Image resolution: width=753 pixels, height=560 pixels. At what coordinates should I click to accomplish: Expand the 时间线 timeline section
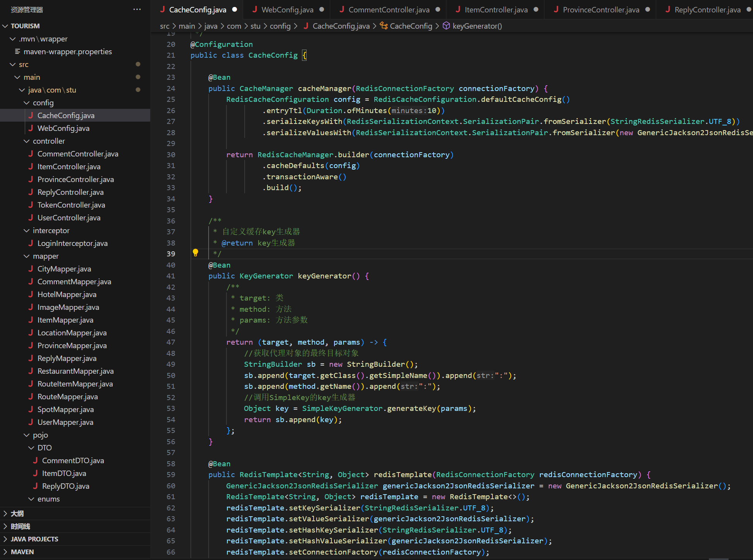[x=5, y=526]
